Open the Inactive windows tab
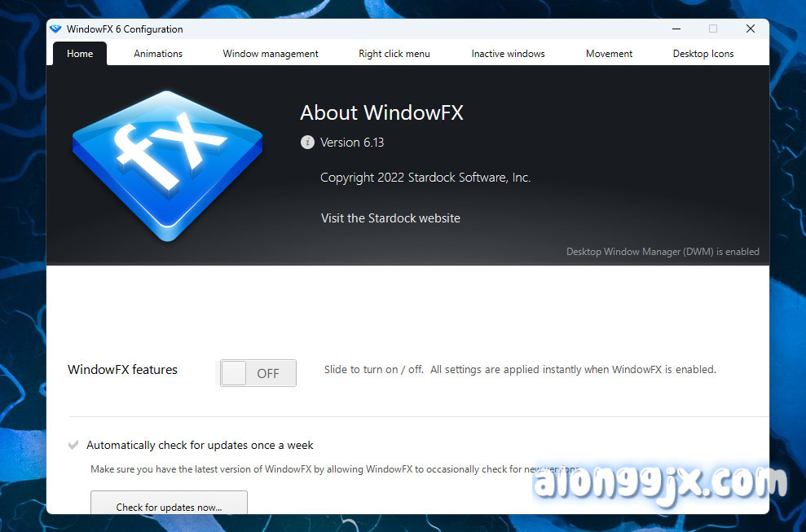The image size is (806, 532). click(x=508, y=54)
